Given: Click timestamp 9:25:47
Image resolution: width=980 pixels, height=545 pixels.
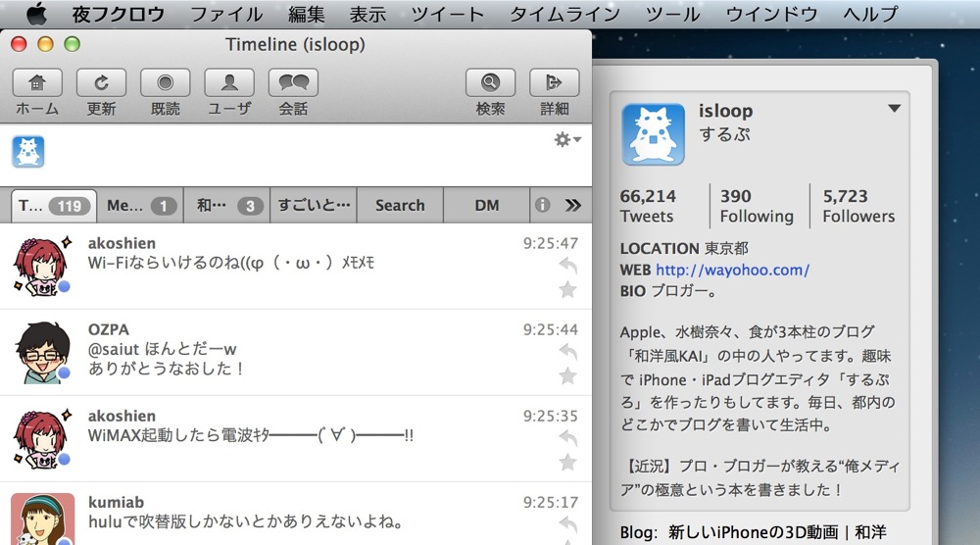Looking at the screenshot, I should click(551, 243).
